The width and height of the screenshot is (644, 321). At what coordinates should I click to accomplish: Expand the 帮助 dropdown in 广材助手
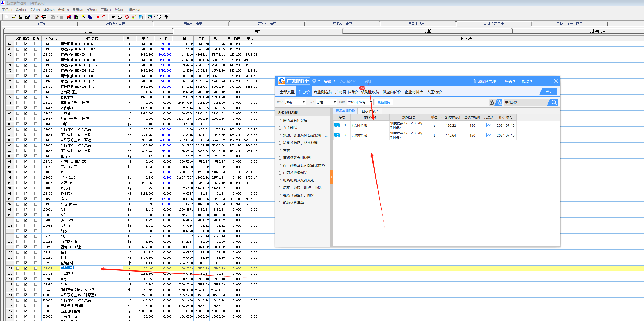[x=527, y=81]
